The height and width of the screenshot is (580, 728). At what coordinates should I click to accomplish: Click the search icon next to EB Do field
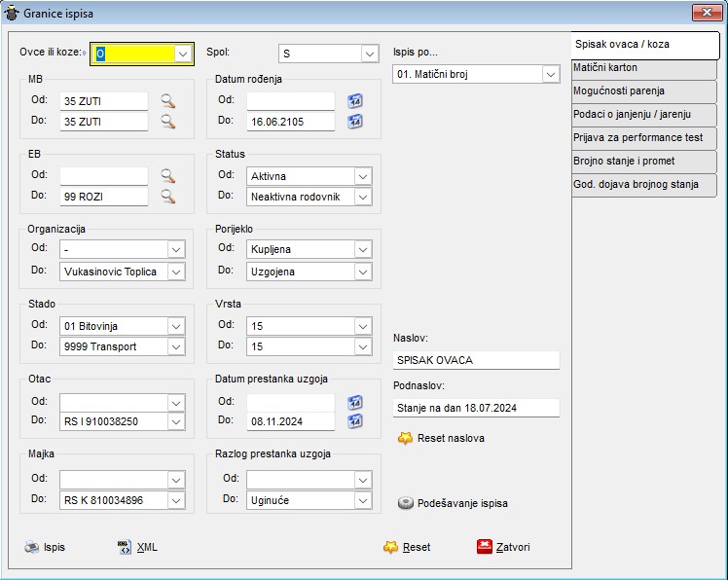coord(168,197)
